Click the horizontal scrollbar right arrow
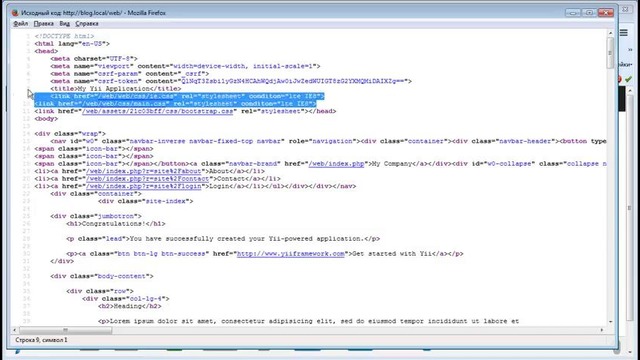This screenshot has height=360, width=640. [x=602, y=330]
